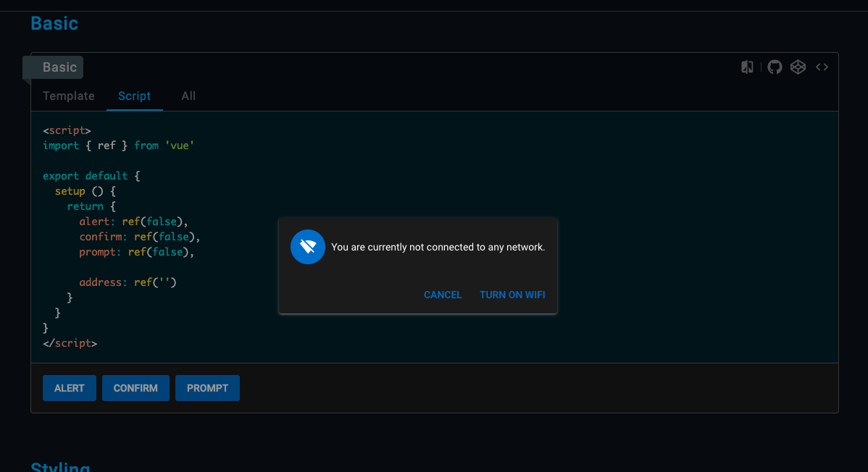The image size is (868, 472).
Task: Click the CONFIRM button
Action: (x=135, y=388)
